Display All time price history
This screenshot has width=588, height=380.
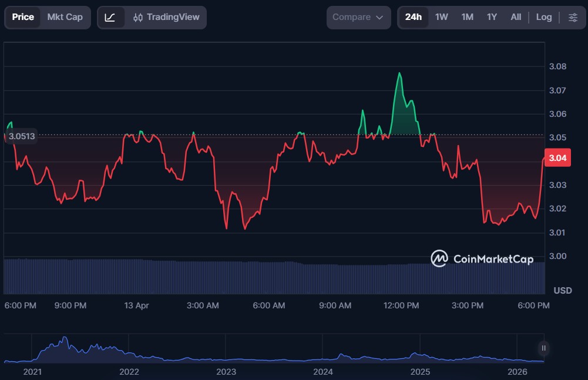click(516, 17)
